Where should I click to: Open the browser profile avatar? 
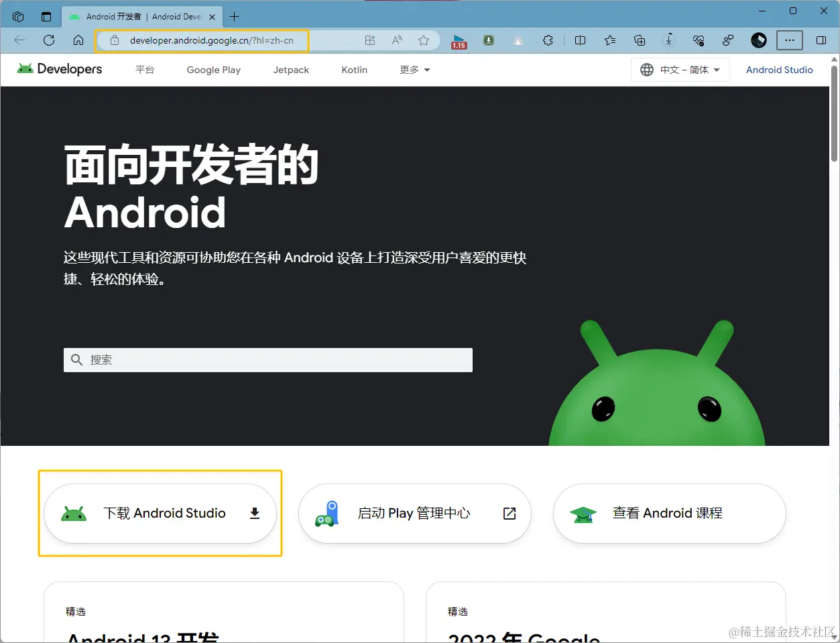click(759, 40)
